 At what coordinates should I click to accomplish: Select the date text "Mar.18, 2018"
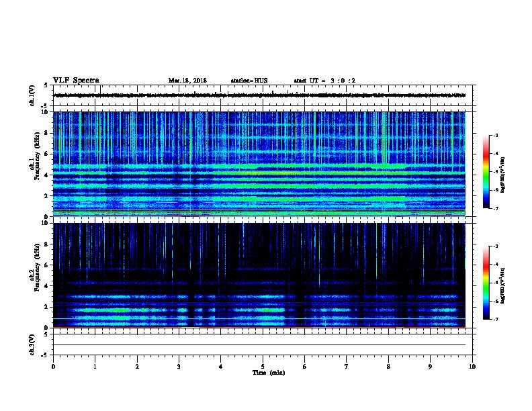187,81
